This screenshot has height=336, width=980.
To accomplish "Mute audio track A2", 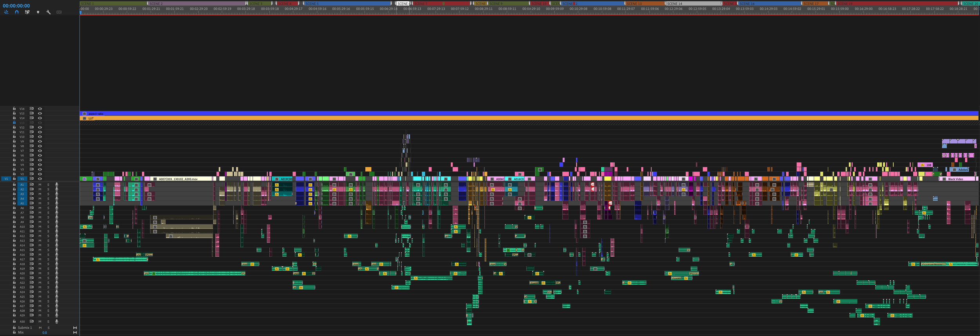I will pos(40,189).
